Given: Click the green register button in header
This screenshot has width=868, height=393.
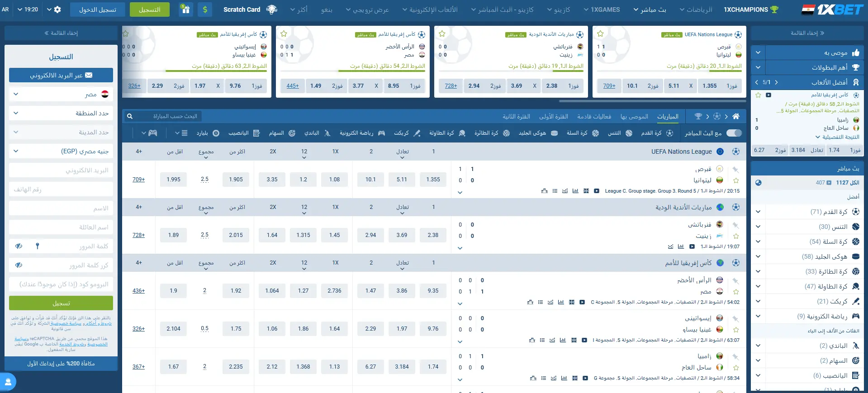Looking at the screenshot, I should 150,9.
